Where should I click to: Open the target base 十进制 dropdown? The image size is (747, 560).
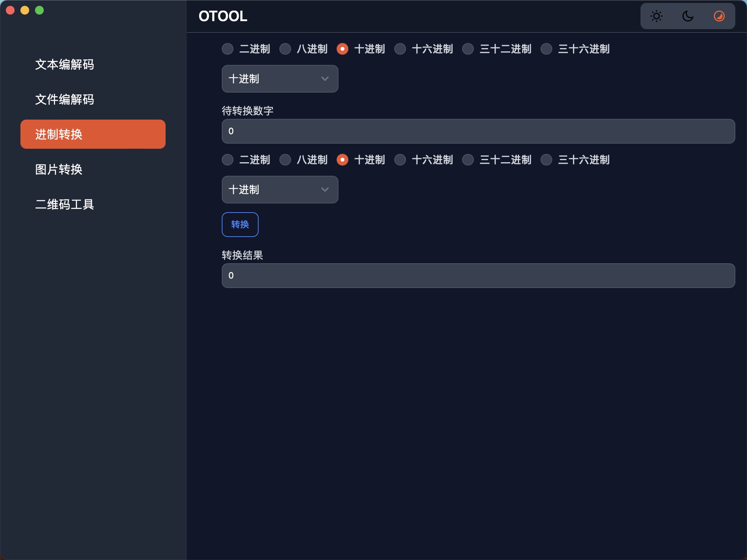tap(280, 190)
